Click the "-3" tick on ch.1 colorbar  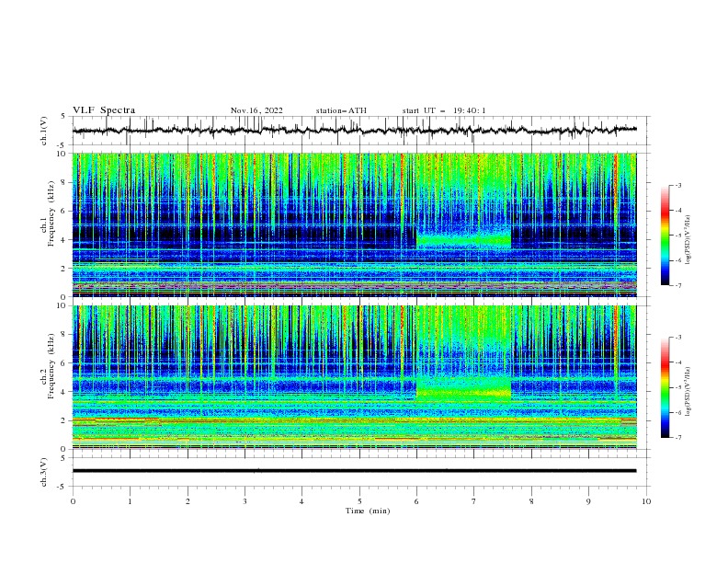[677, 185]
